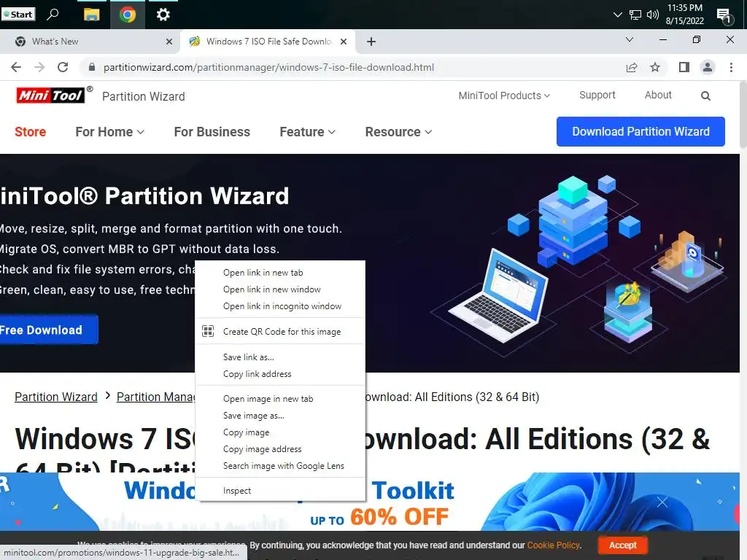Click the QR code icon in context menu

[208, 331]
